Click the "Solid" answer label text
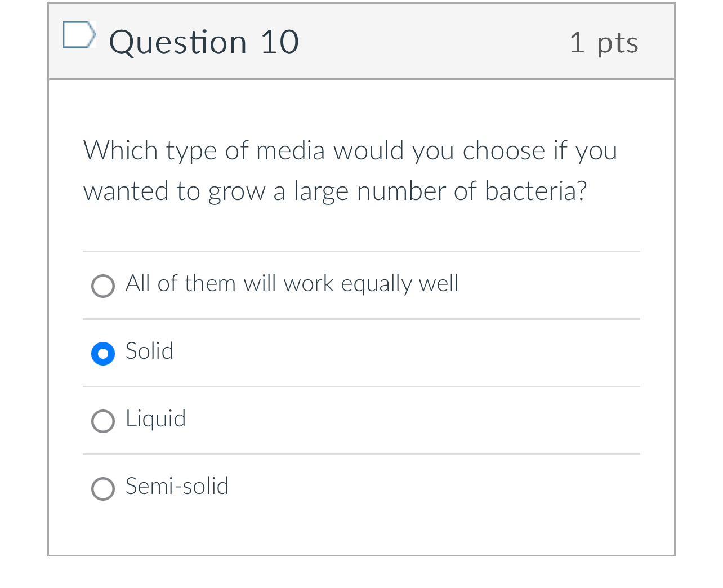The height and width of the screenshot is (588, 723). (149, 351)
